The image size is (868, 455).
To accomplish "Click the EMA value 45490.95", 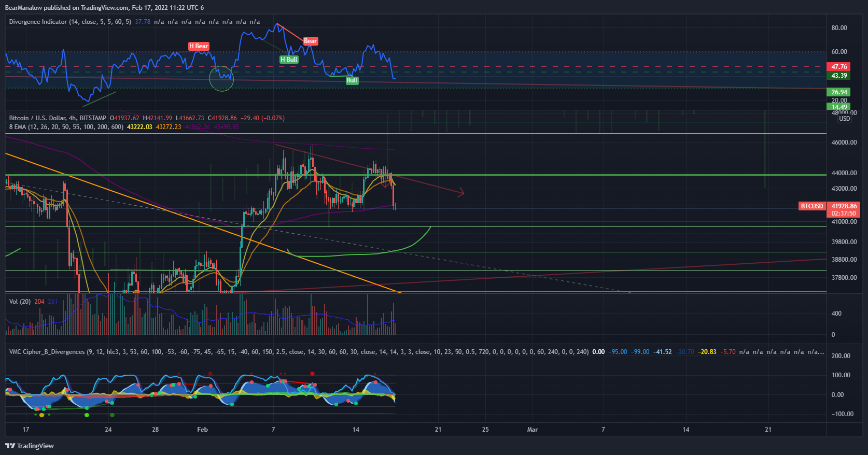I will 226,127.
